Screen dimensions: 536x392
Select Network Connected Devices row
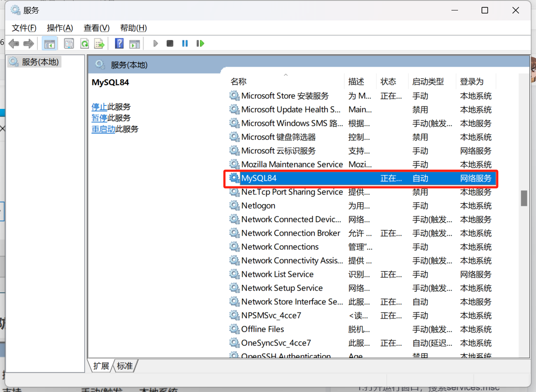363,220
